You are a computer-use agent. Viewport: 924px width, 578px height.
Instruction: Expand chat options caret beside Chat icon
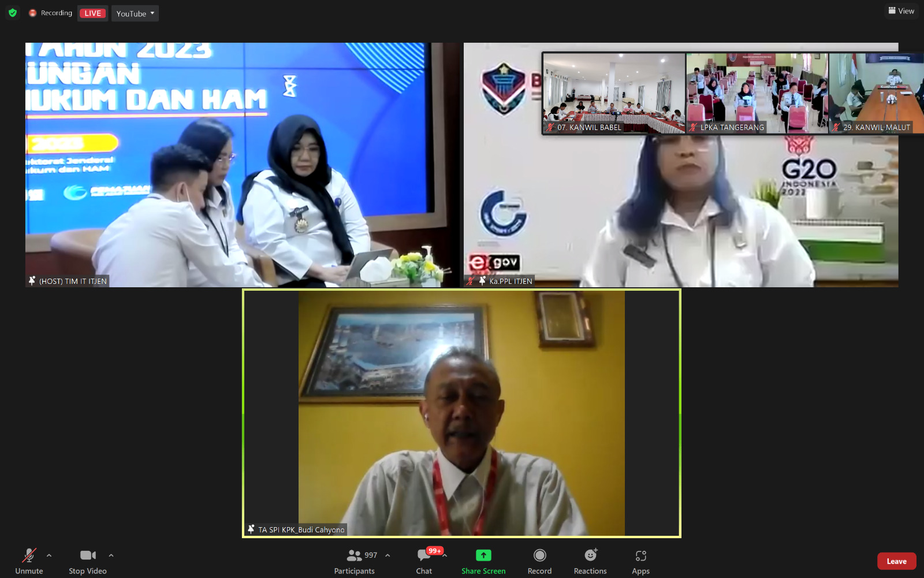[x=445, y=556]
